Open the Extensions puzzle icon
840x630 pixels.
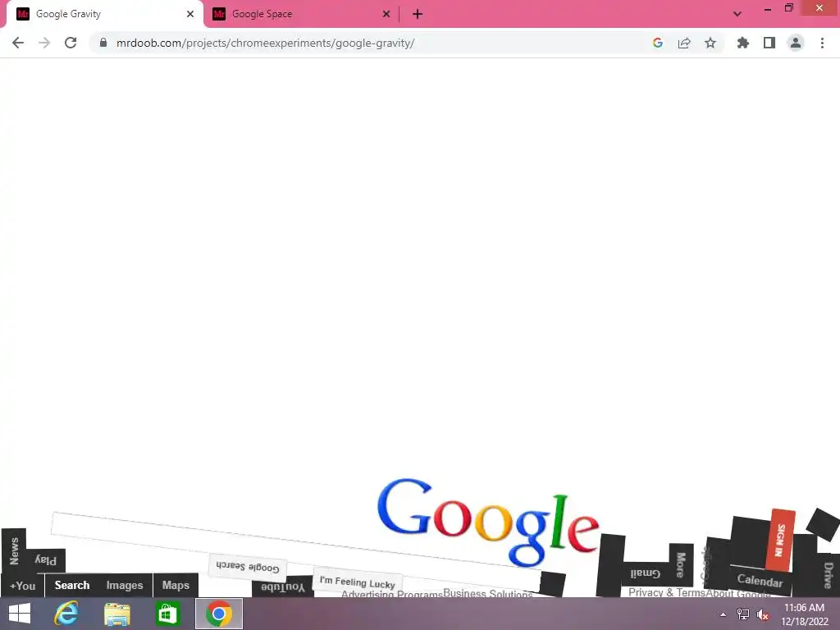(x=742, y=43)
